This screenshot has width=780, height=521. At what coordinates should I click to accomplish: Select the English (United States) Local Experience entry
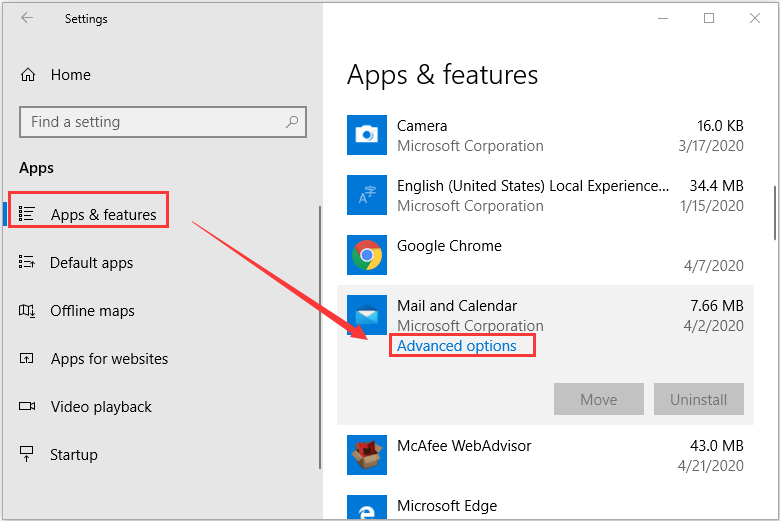coord(533,186)
